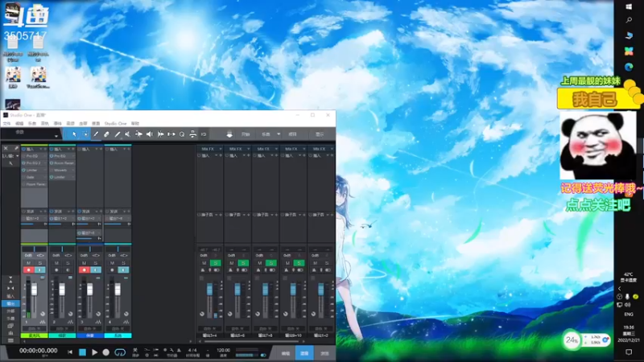The width and height of the screenshot is (644, 362).
Task: Open first Mix FX dropdown arrow
Action: (220, 149)
